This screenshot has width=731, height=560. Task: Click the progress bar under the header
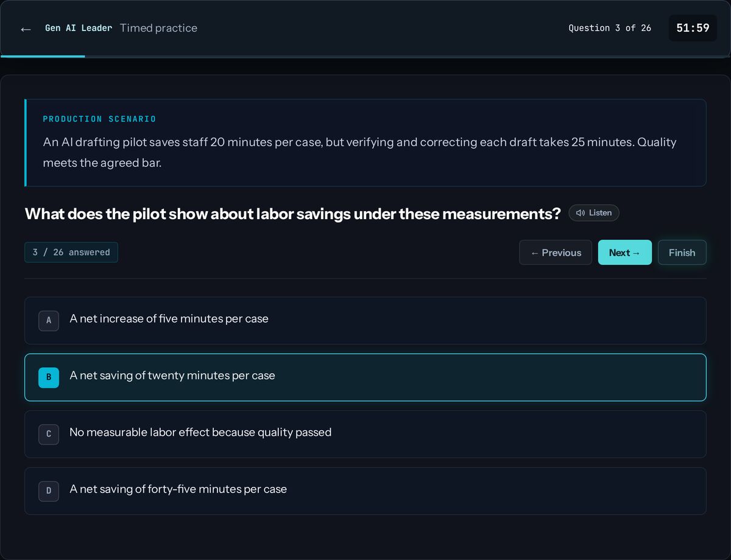(365, 56)
